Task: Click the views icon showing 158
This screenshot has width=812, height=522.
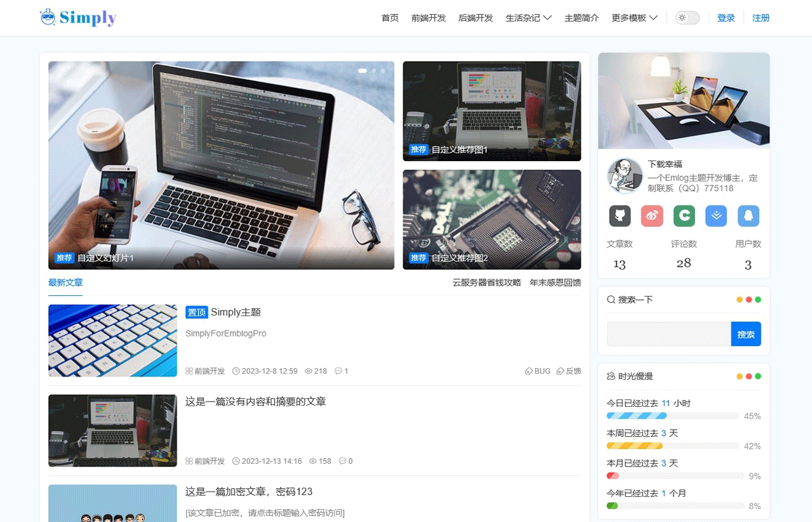Action: 313,461
